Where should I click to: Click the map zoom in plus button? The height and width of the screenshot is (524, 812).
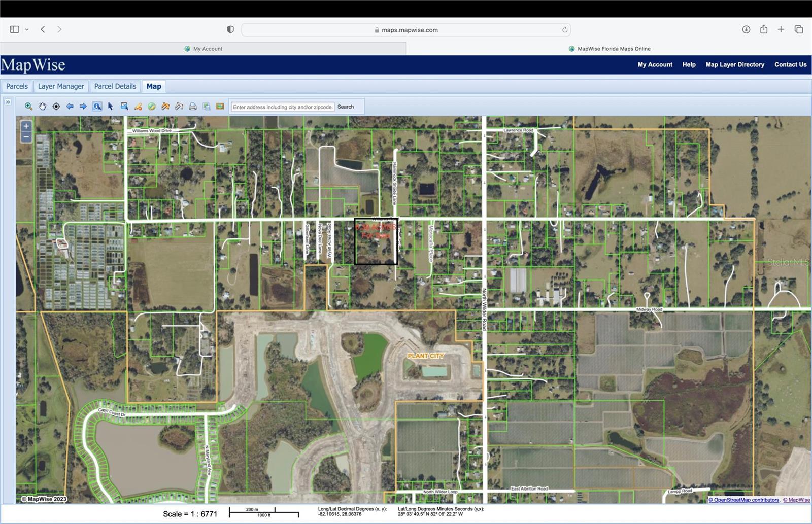pos(26,126)
